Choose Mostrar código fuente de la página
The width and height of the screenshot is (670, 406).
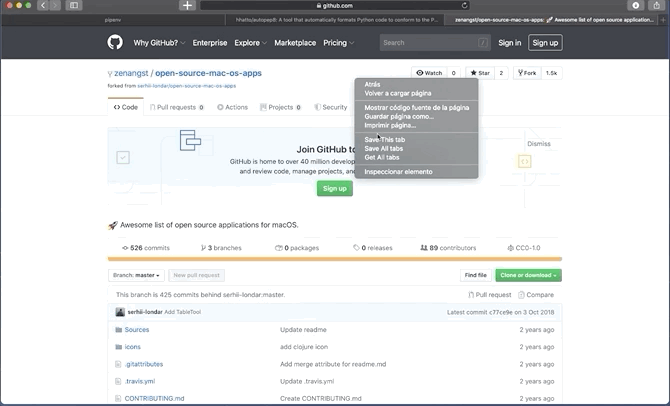click(416, 108)
